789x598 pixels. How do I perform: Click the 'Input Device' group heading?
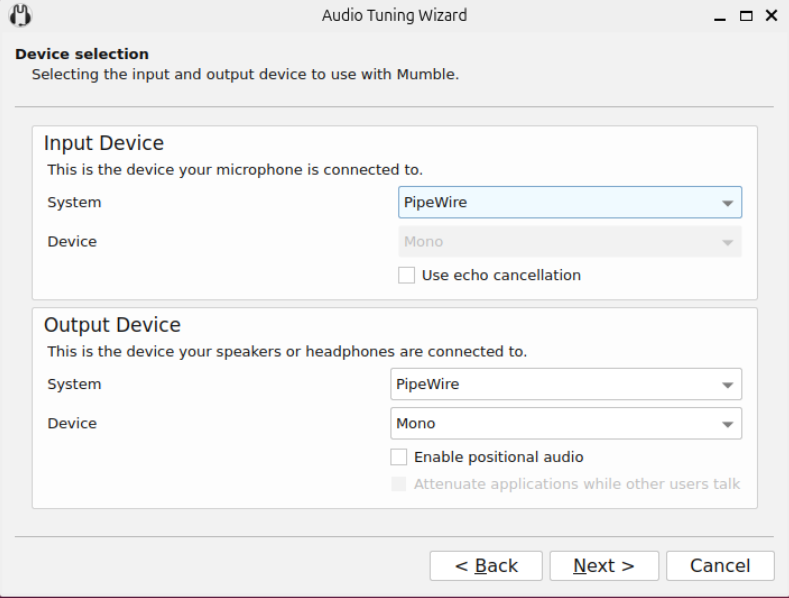104,143
